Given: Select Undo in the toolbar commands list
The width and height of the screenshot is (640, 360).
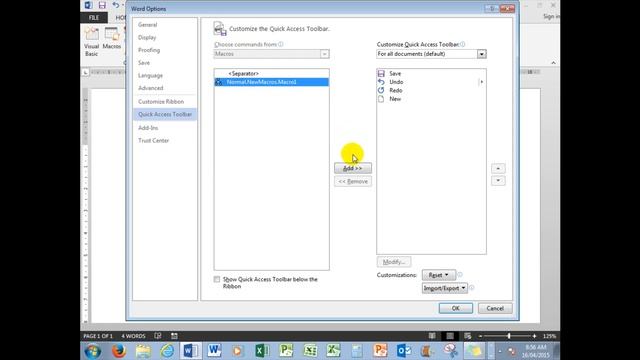Looking at the screenshot, I should 431,82.
